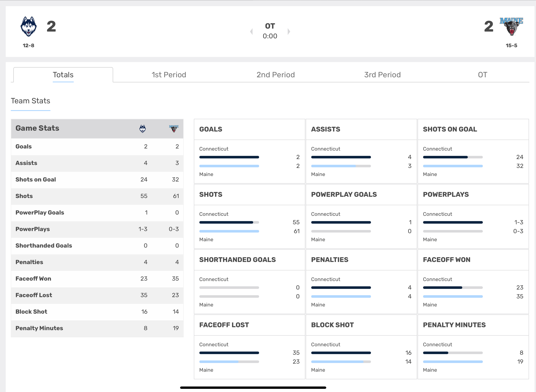Click the 0-3 value in Powerplays card
The height and width of the screenshot is (392, 536).
point(518,231)
